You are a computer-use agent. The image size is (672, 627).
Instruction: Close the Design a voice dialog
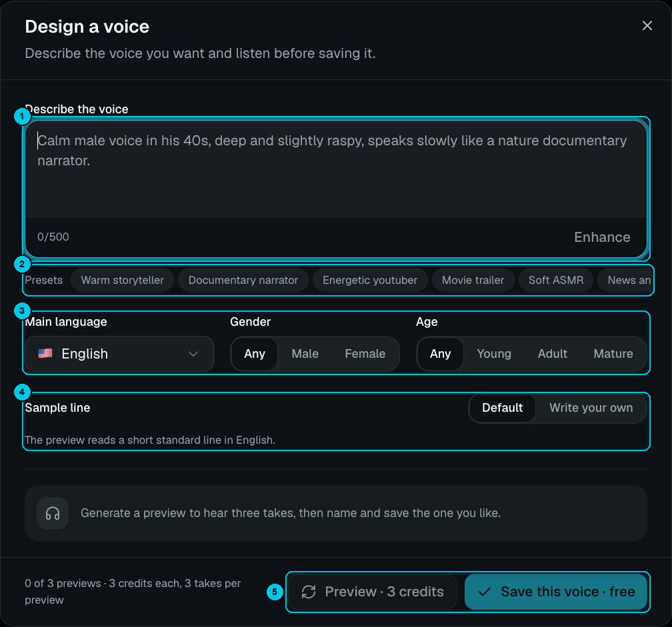[647, 26]
